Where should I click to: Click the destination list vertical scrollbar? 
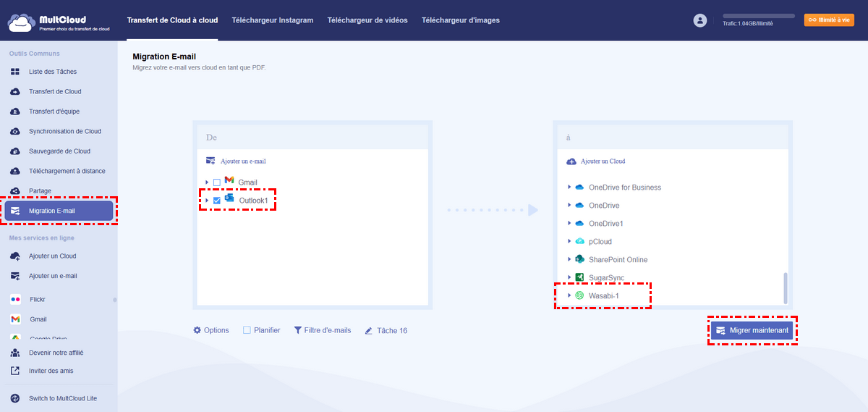[x=786, y=287]
